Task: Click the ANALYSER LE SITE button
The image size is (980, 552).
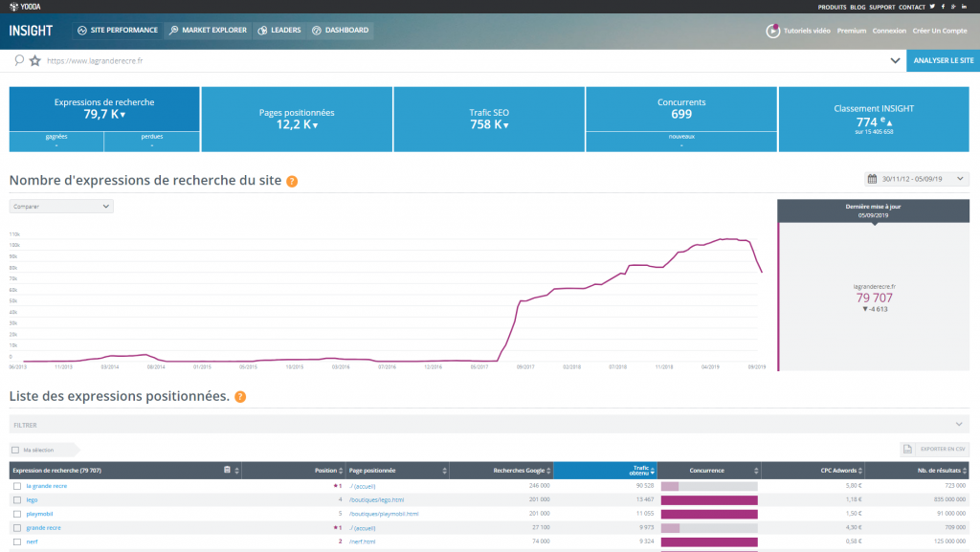Action: click(x=943, y=60)
